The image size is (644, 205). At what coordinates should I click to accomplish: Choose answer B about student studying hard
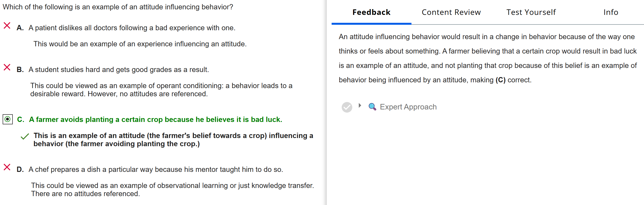point(119,69)
